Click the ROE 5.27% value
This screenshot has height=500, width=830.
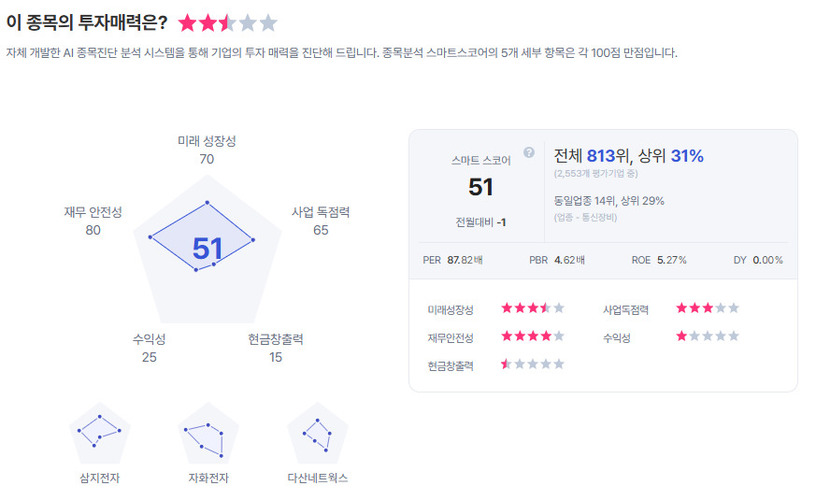pyautogui.click(x=671, y=260)
